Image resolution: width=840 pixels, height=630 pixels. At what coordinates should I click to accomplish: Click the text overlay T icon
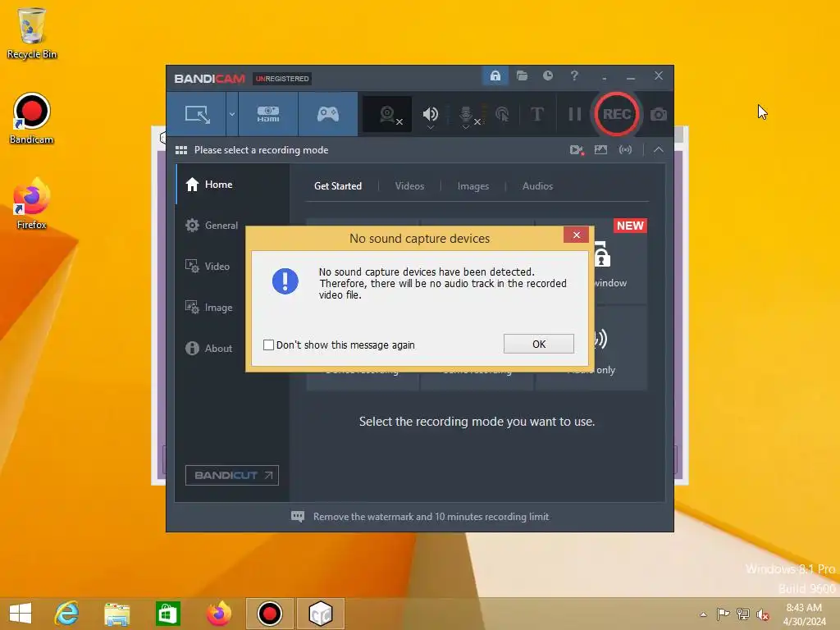point(536,114)
